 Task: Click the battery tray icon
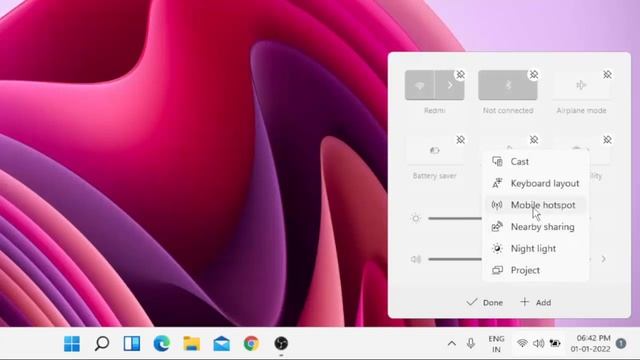tap(555, 343)
